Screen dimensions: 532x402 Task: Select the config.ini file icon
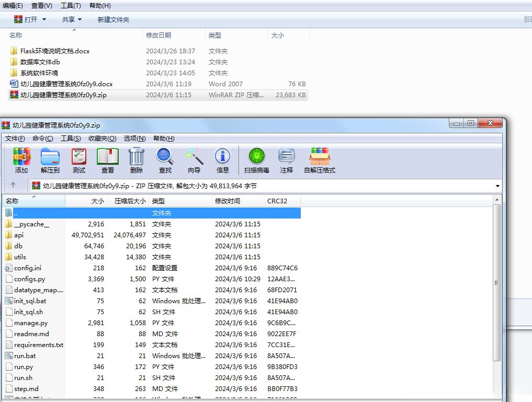(9, 268)
